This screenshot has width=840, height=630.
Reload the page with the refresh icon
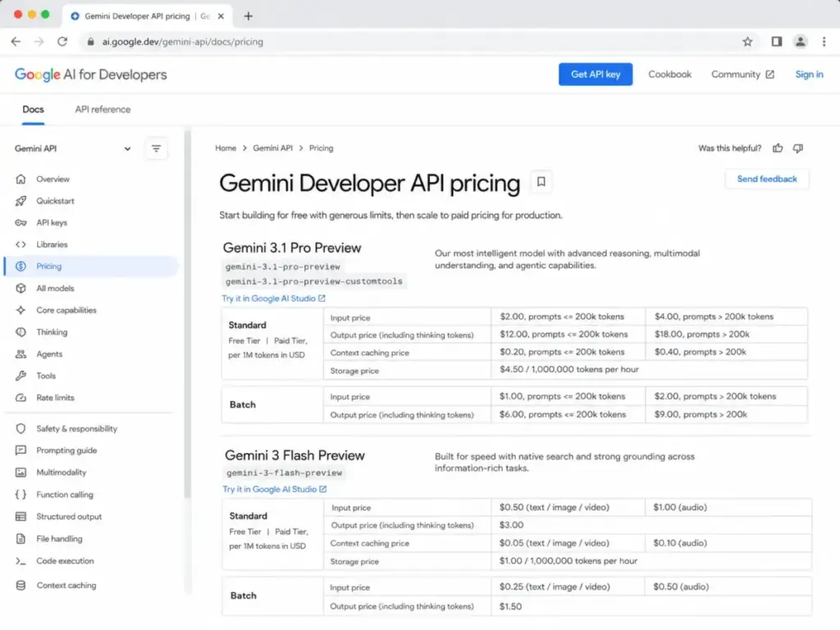(62, 41)
